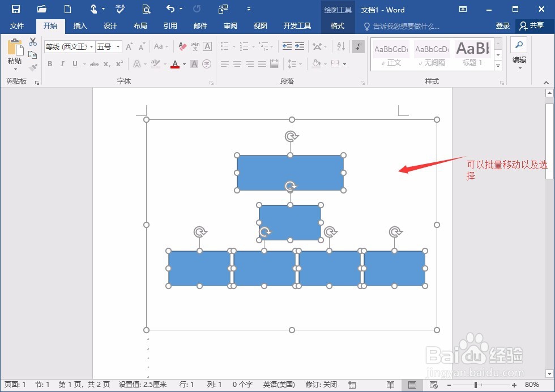Open a file with the folder icon
This screenshot has height=392, width=555.
click(x=42, y=9)
